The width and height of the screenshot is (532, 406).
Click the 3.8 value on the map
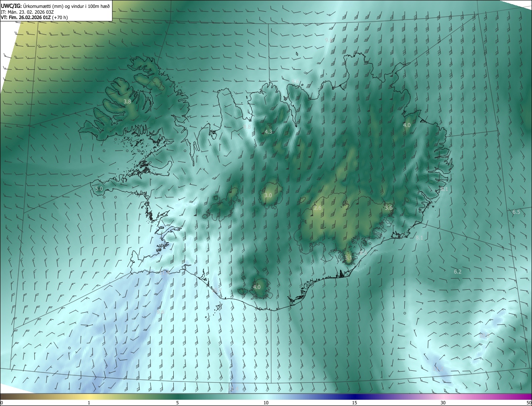(x=128, y=101)
